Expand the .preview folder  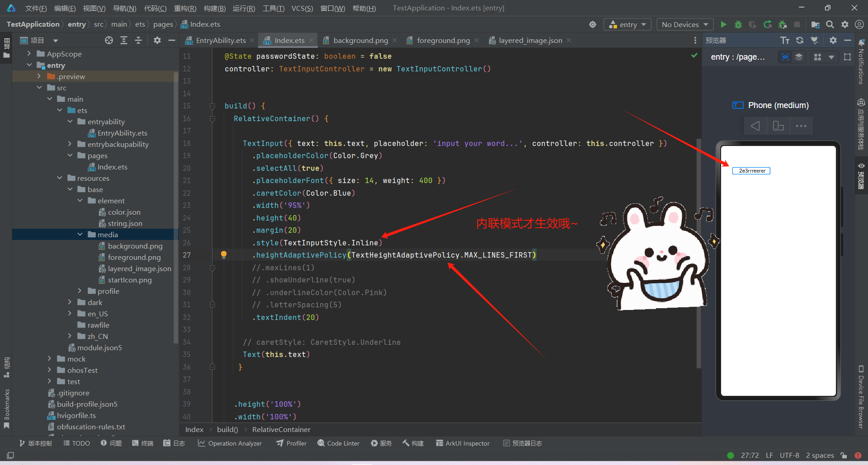click(x=39, y=76)
